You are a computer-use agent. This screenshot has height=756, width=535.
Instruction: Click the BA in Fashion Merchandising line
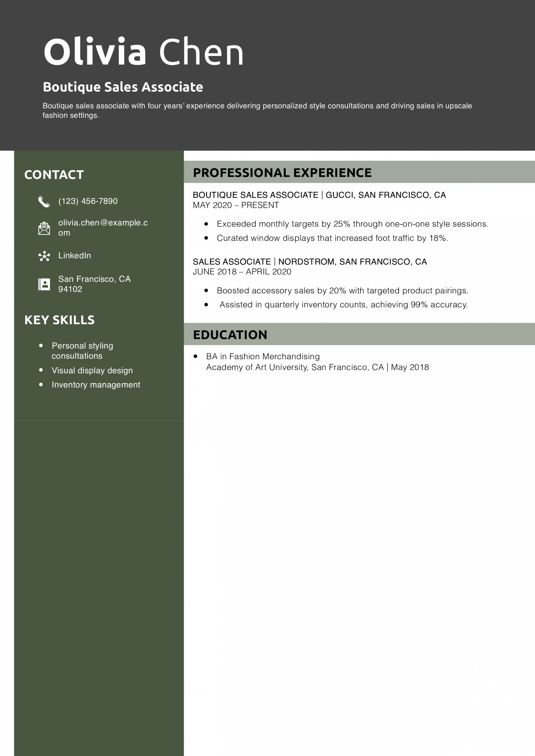coord(263,356)
